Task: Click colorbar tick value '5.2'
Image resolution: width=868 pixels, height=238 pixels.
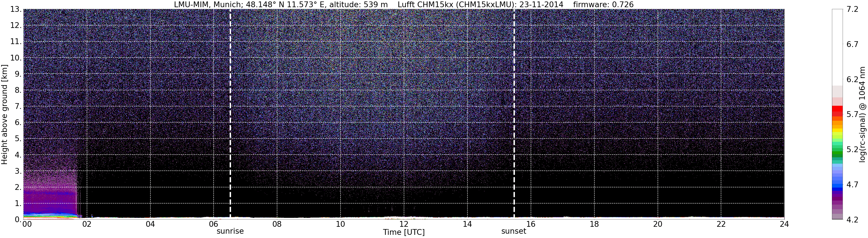Action: coord(852,150)
